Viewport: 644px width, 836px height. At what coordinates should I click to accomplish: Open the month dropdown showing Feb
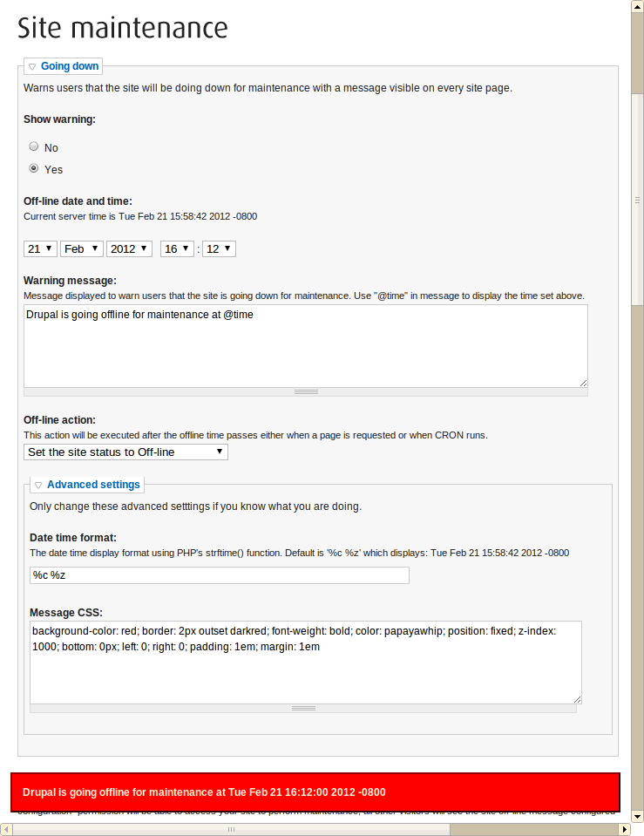tap(82, 249)
